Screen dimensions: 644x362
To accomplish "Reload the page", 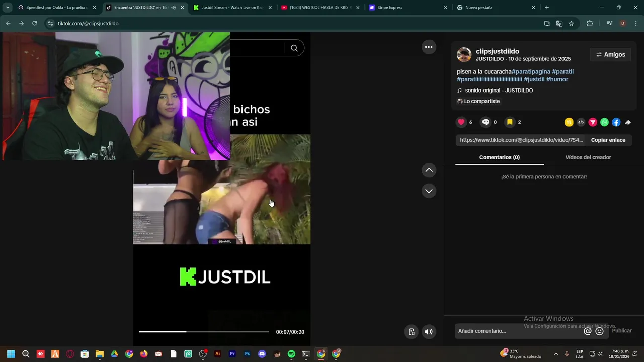I will (x=34, y=23).
